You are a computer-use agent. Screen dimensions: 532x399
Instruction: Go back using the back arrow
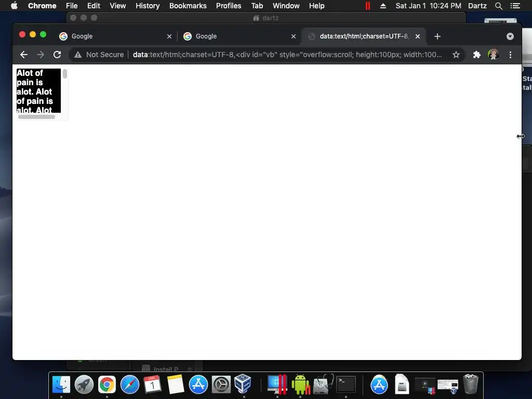point(24,55)
